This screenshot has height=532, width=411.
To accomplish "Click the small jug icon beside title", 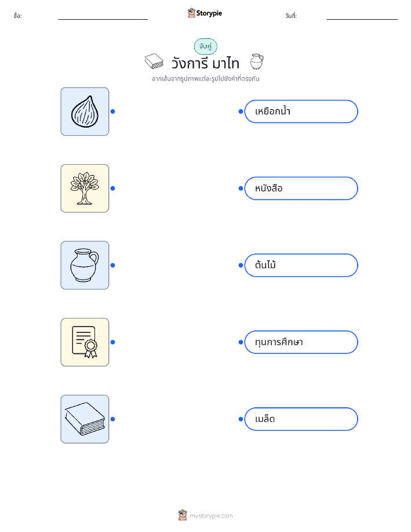I will (257, 61).
